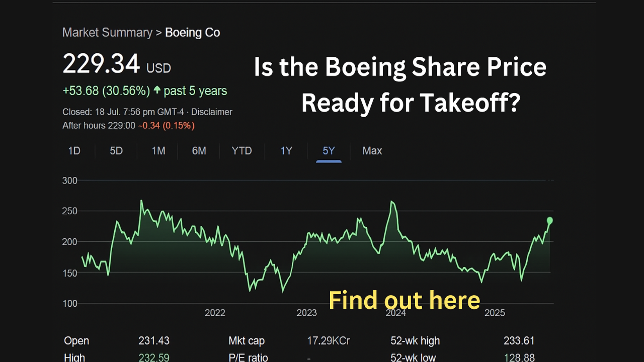Click the 300 y-axis label
This screenshot has width=644, height=362.
[x=70, y=180]
